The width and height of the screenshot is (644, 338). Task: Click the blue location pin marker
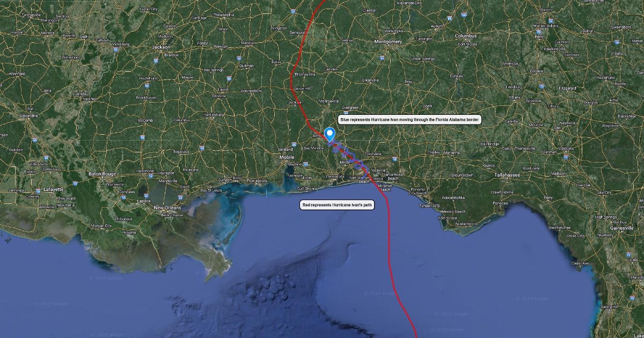click(x=330, y=133)
